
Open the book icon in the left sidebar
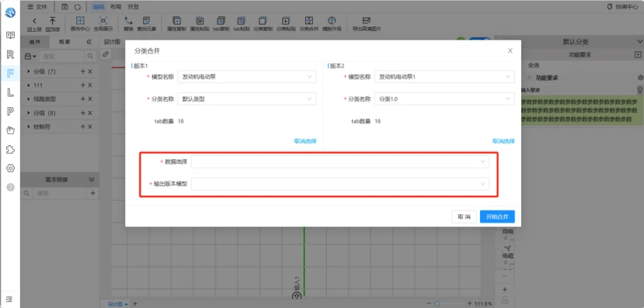click(x=11, y=35)
